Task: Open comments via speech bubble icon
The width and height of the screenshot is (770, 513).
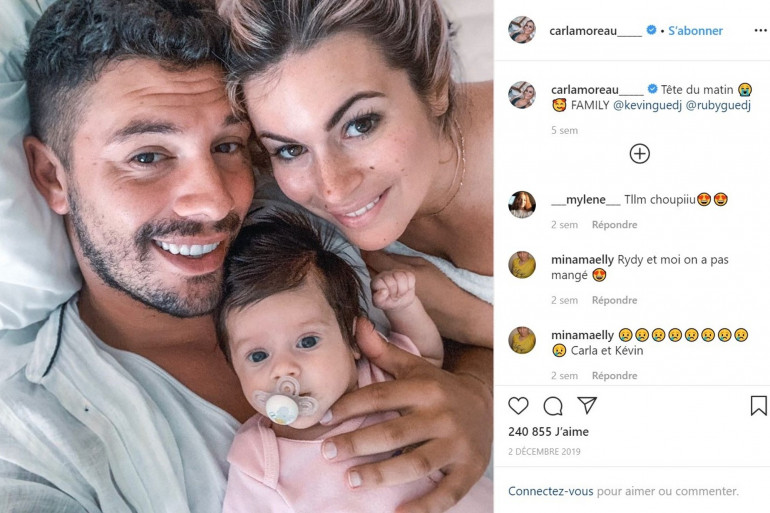Action: pyautogui.click(x=553, y=406)
